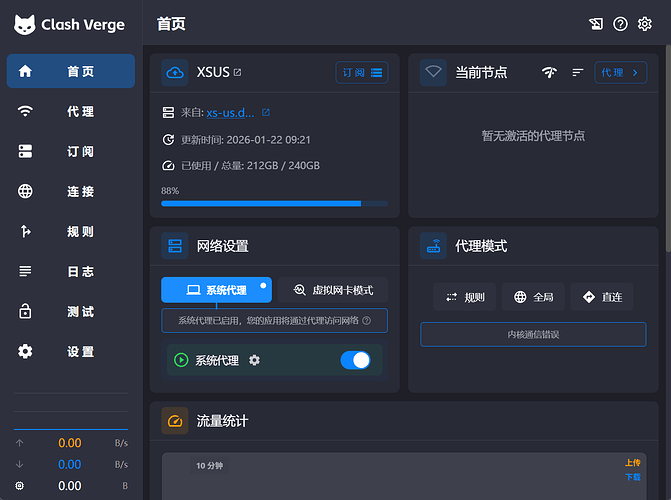Click the 更新时间: 2026-01-22 09:21 text
The width and height of the screenshot is (671, 500).
246,140
